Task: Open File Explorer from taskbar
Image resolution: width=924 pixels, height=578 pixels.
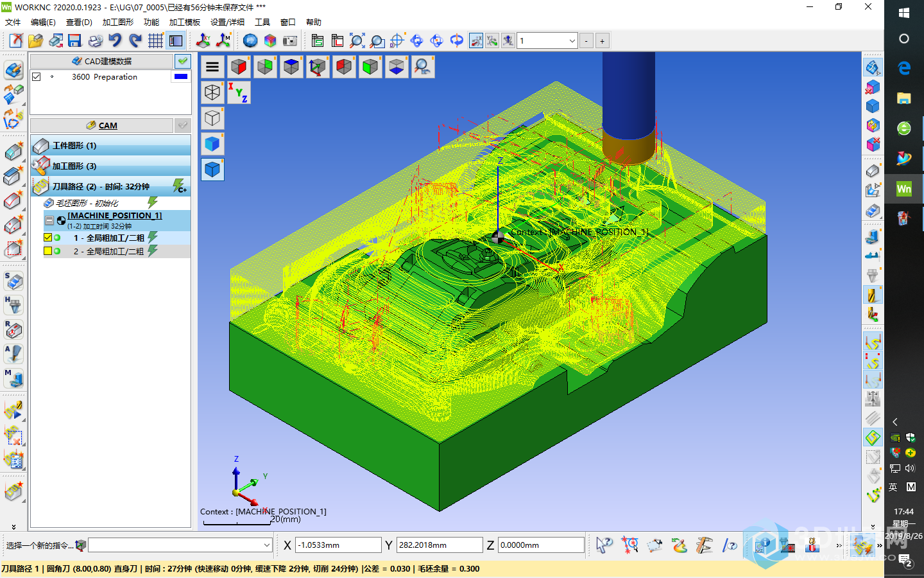Action: coord(904,98)
